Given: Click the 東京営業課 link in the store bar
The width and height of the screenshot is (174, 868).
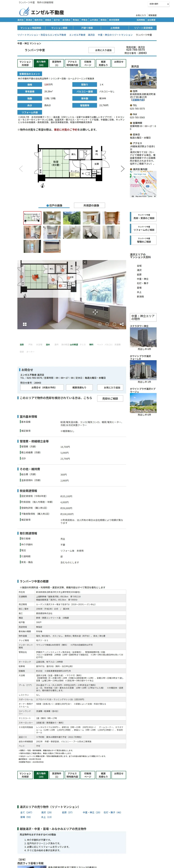Looking at the screenshot, I should [x=114, y=20].
